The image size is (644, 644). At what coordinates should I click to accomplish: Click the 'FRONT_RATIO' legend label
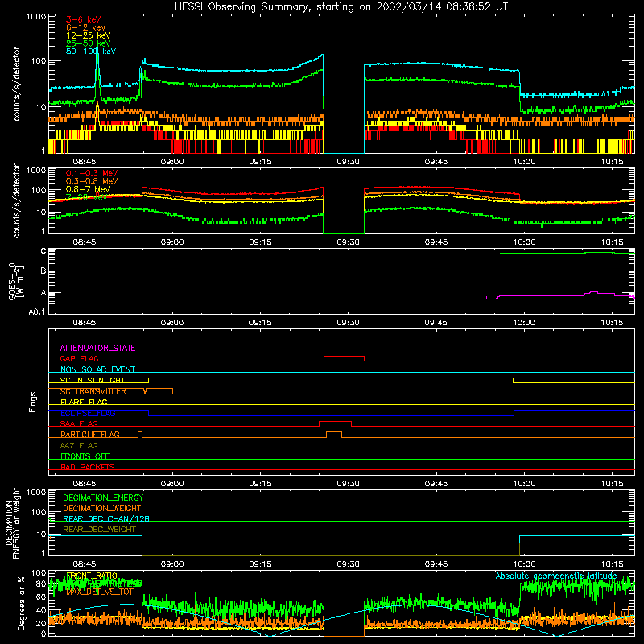click(92, 576)
